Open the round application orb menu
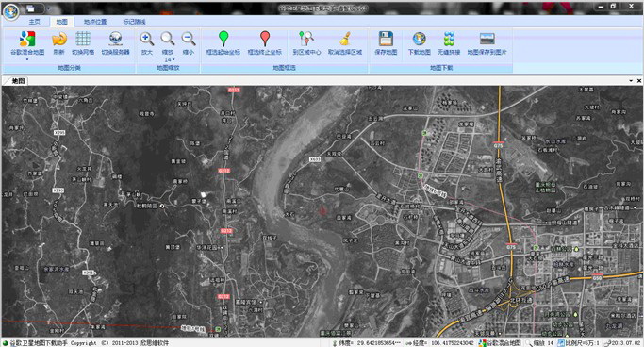 tap(10, 11)
